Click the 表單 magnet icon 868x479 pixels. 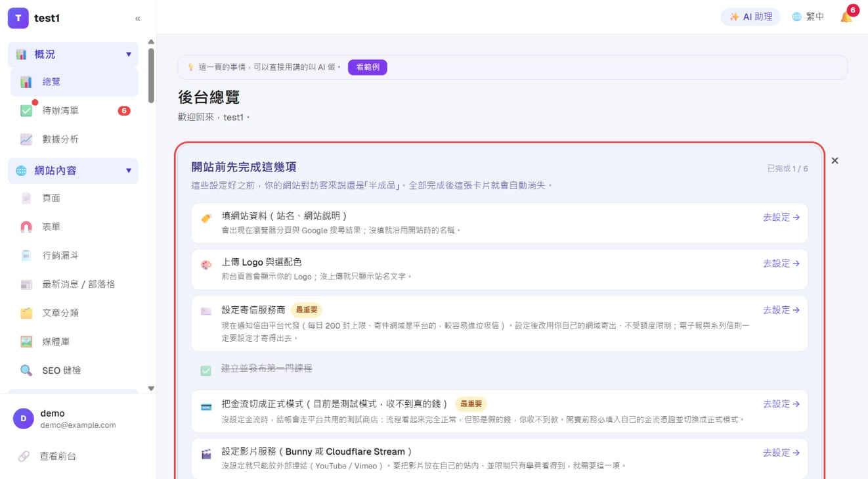click(x=26, y=227)
